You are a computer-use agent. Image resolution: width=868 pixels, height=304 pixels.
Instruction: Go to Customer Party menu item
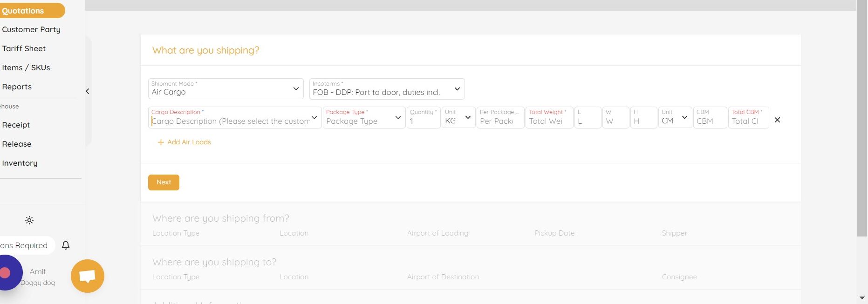[x=31, y=29]
